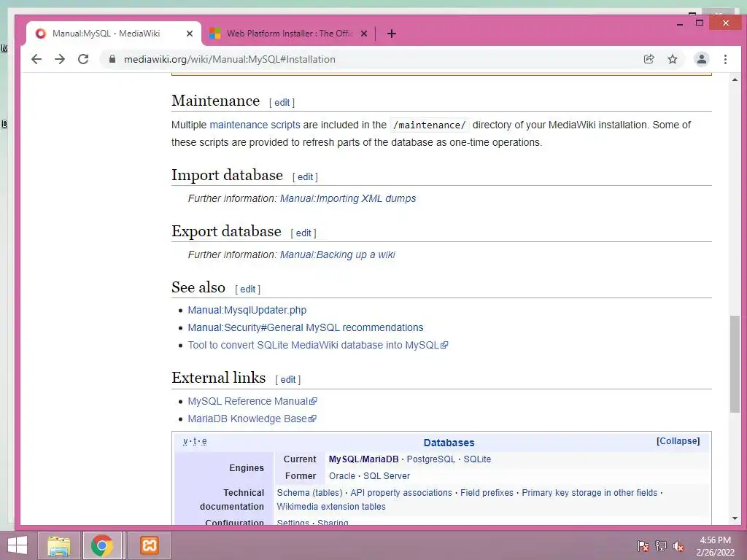The width and height of the screenshot is (747, 560).
Task: Click the bold MySQL/MariaDB navbox entry
Action: pyautogui.click(x=363, y=459)
